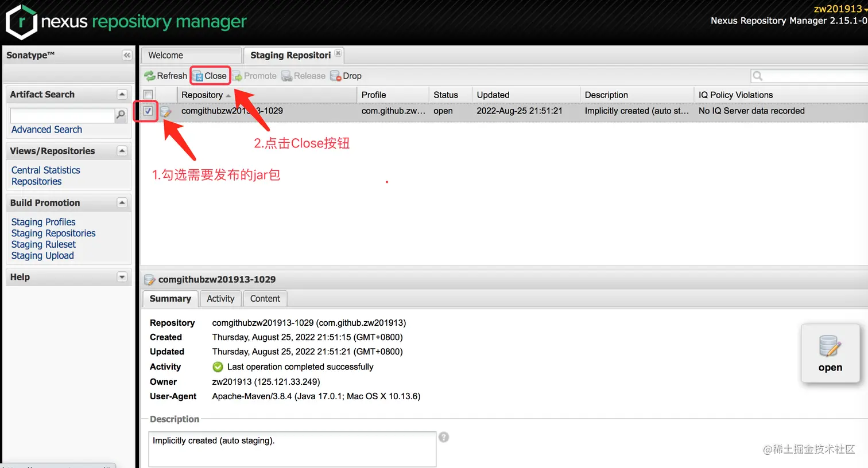Image resolution: width=868 pixels, height=468 pixels.
Task: Click the IQ Policy Violations column header
Action: point(781,95)
